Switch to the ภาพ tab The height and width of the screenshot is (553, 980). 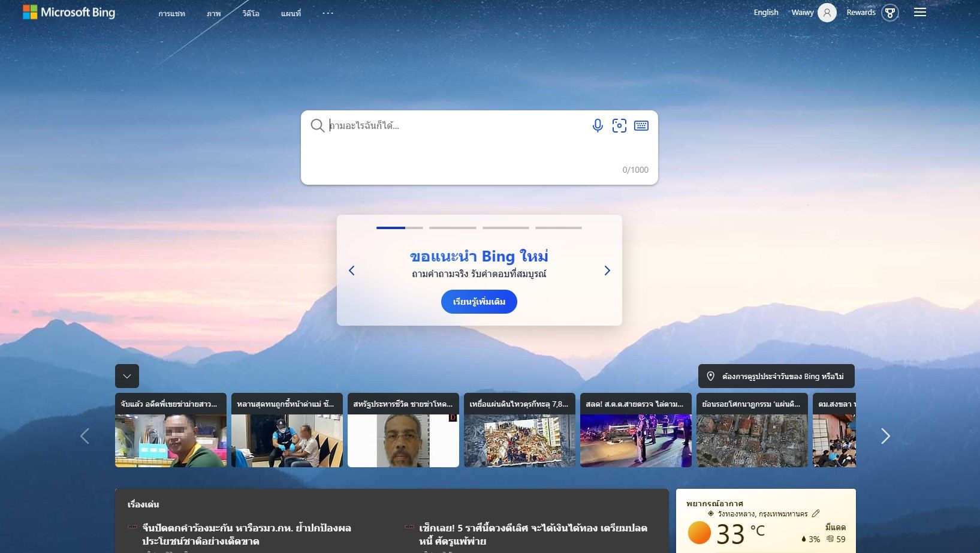click(214, 13)
